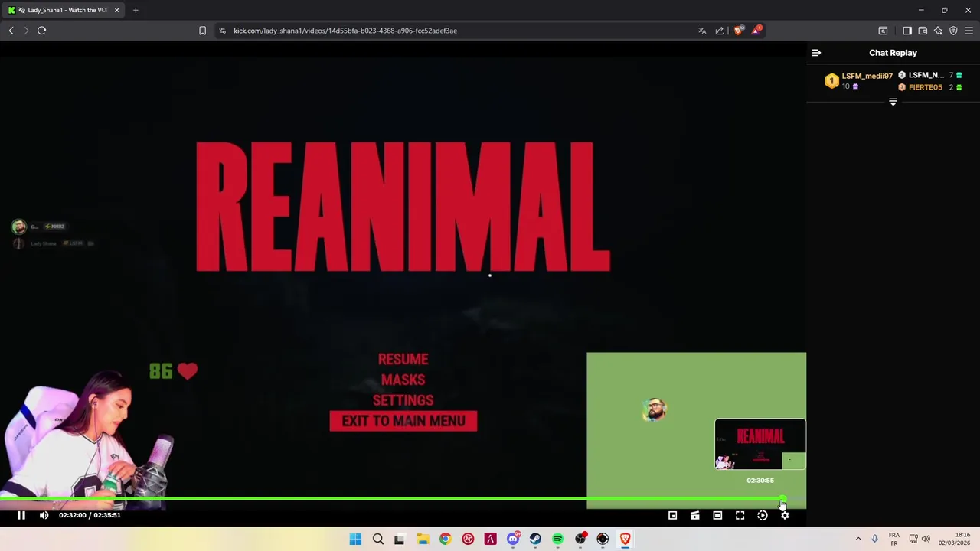Viewport: 980px width, 551px height.
Task: Open playback speed options
Action: [762, 516]
